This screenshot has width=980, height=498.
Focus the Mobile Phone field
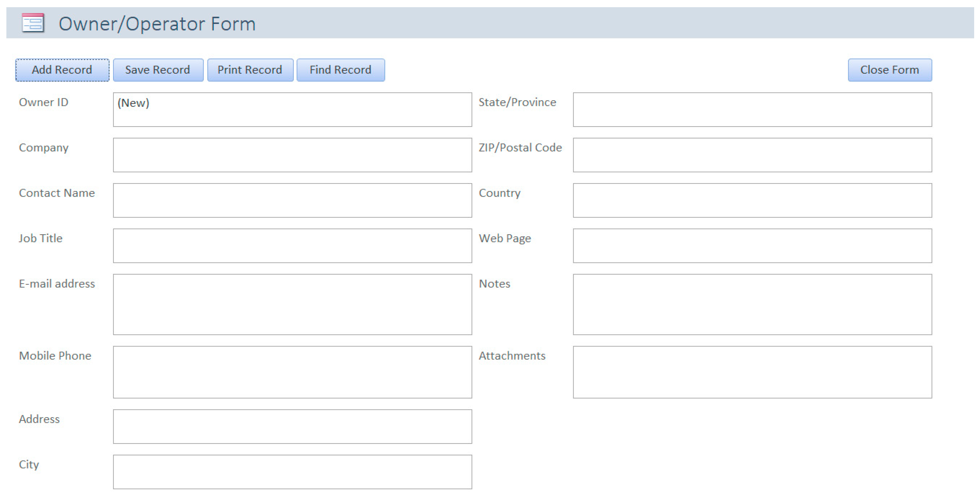click(292, 372)
